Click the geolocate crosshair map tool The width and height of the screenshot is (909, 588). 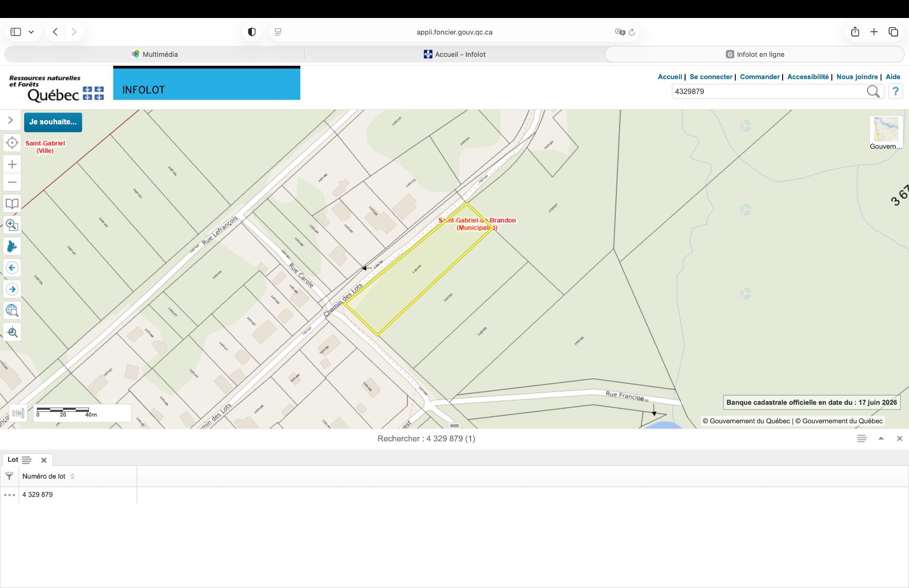pos(12,143)
